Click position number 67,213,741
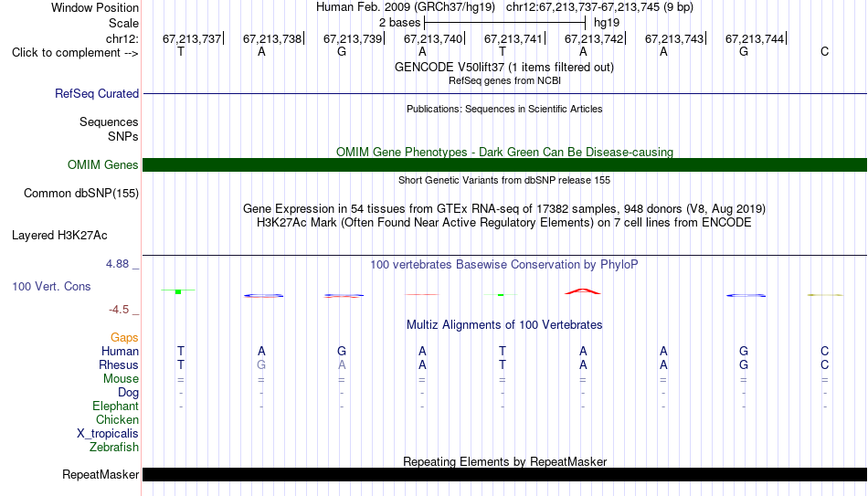 tap(513, 38)
